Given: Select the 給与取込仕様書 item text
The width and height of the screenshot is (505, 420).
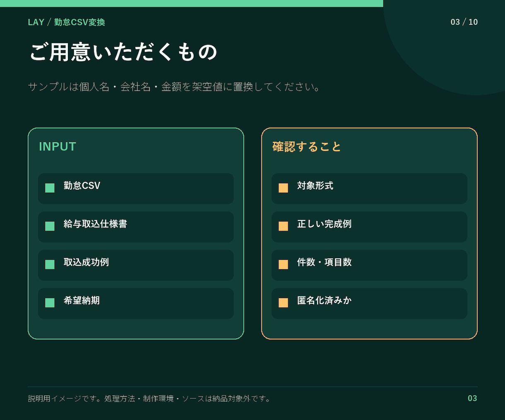Looking at the screenshot, I should point(95,224).
